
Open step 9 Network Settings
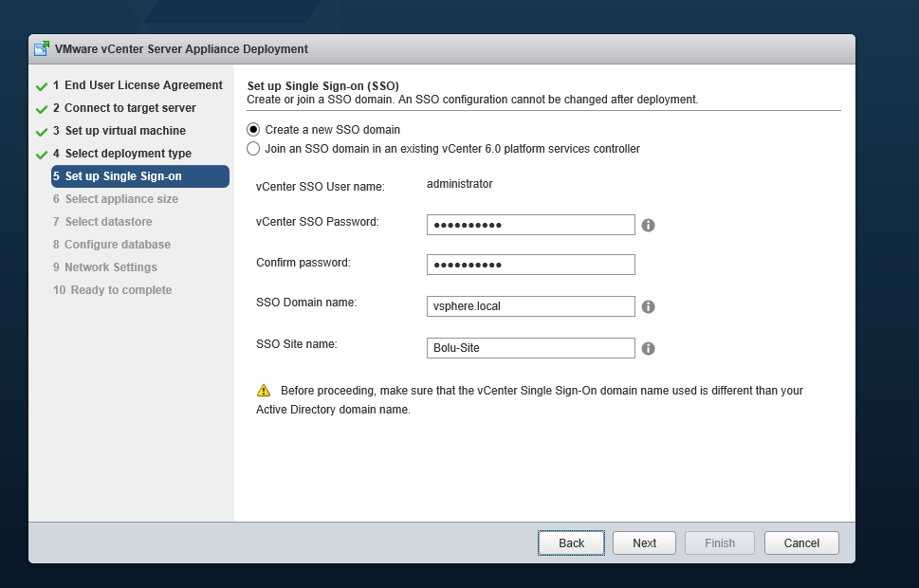[105, 267]
